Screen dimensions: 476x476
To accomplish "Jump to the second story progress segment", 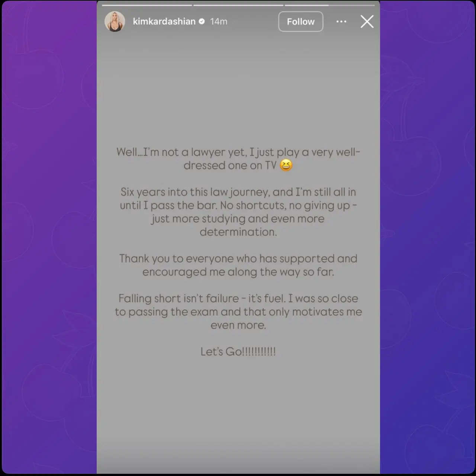I will 238,5.
